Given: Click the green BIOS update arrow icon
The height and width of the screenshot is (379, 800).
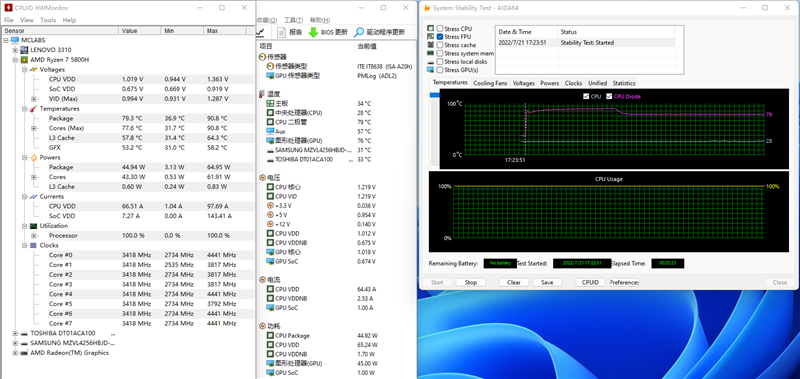Looking at the screenshot, I should pyautogui.click(x=313, y=32).
